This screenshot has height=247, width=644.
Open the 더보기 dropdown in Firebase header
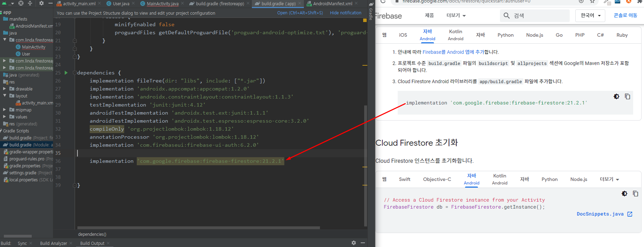pos(456,16)
